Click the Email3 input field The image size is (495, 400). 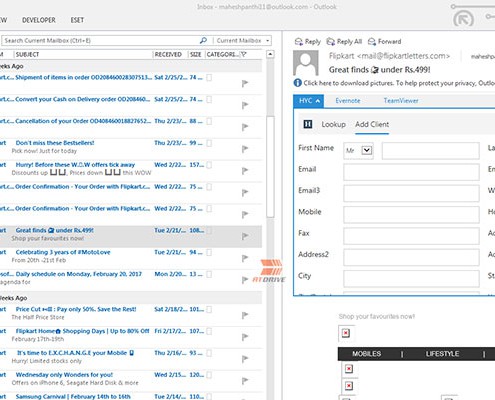click(x=411, y=193)
